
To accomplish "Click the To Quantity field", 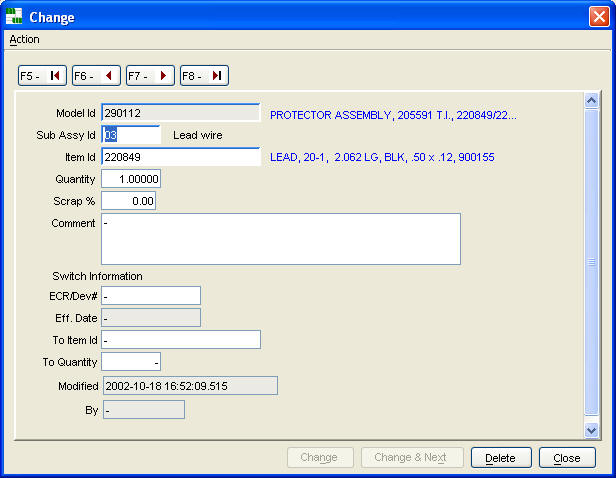I will coord(131,362).
